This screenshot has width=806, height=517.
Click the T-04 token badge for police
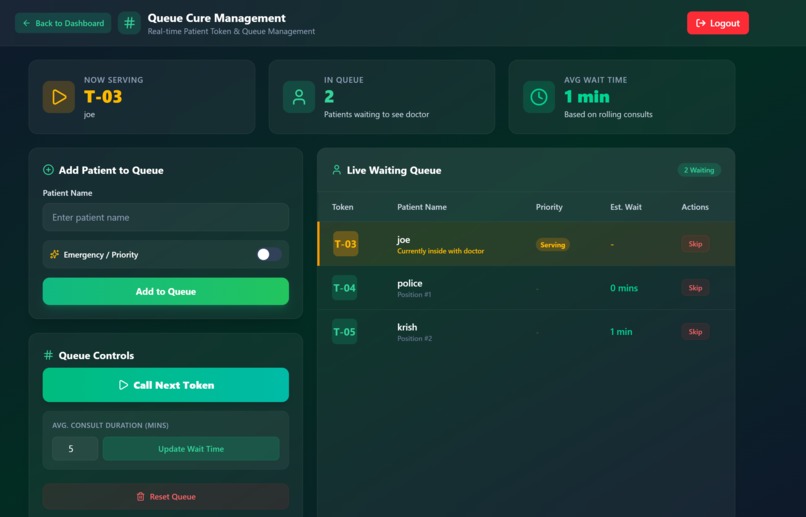click(344, 288)
